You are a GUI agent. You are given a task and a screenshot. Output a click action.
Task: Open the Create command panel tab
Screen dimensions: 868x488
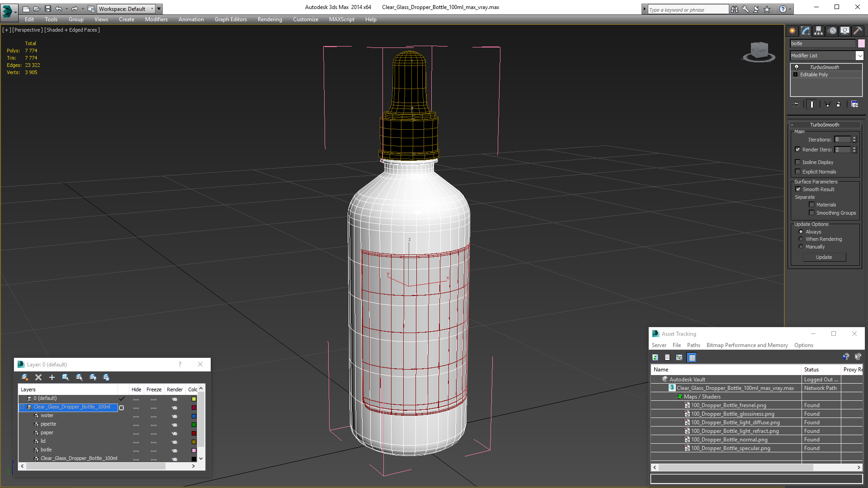pyautogui.click(x=792, y=31)
